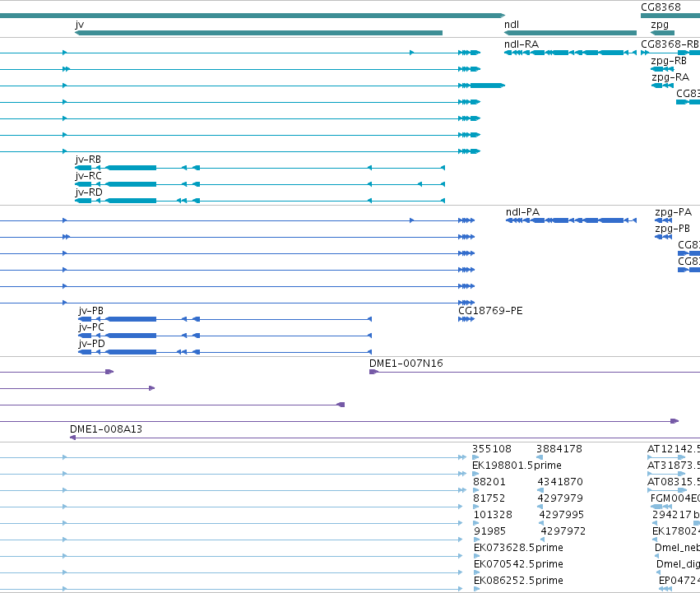The width and height of the screenshot is (700, 593).
Task: Click feature label 4297972
Action: tap(563, 531)
